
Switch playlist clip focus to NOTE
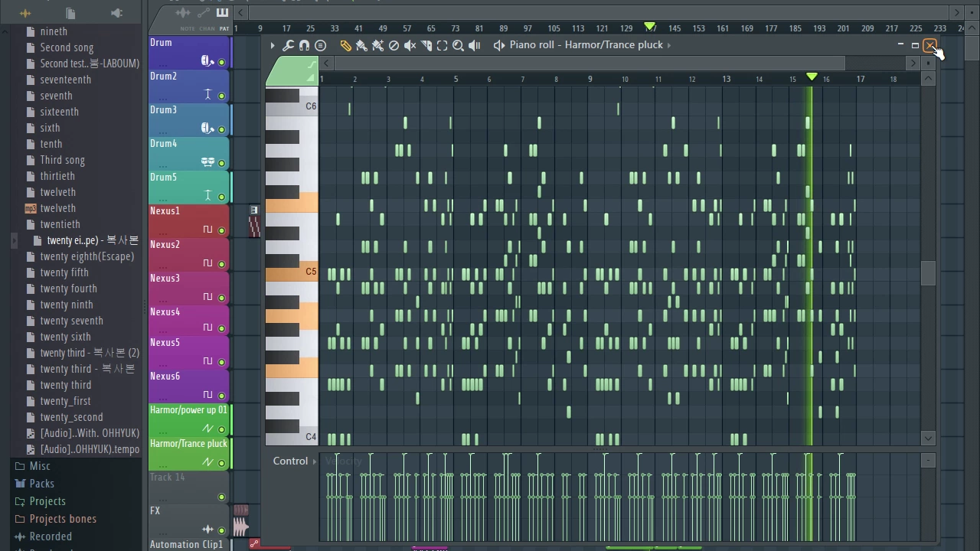click(188, 29)
